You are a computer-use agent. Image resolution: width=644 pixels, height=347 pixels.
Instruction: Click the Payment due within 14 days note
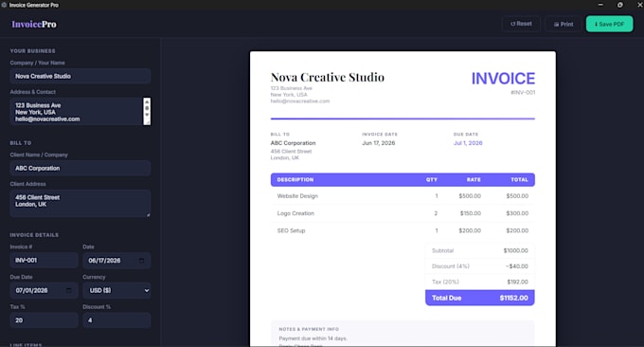click(x=313, y=338)
